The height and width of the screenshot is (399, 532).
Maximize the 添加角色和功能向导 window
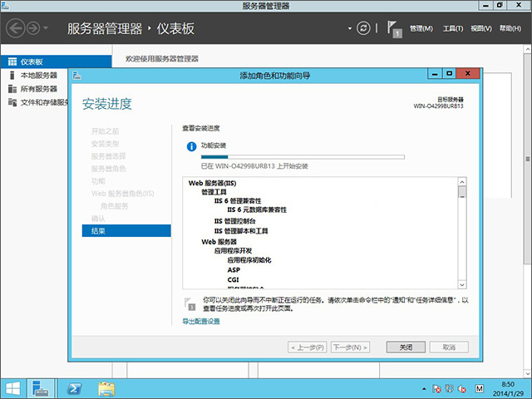pos(449,74)
